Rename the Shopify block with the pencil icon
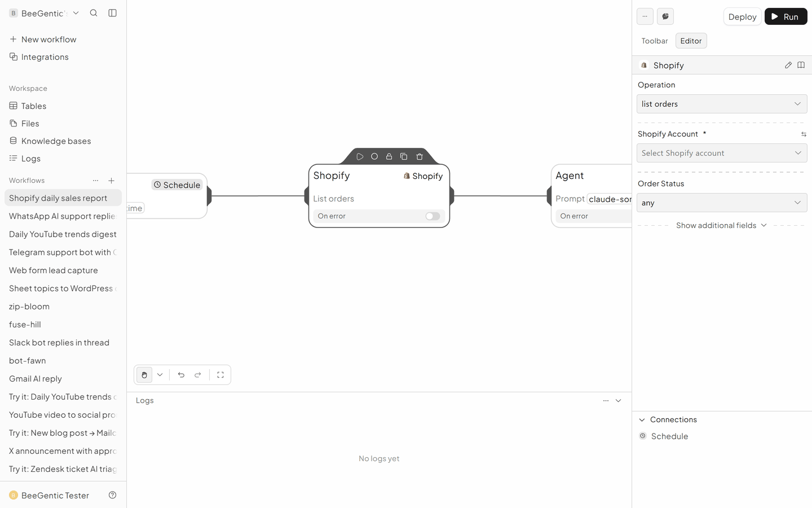 coord(788,65)
